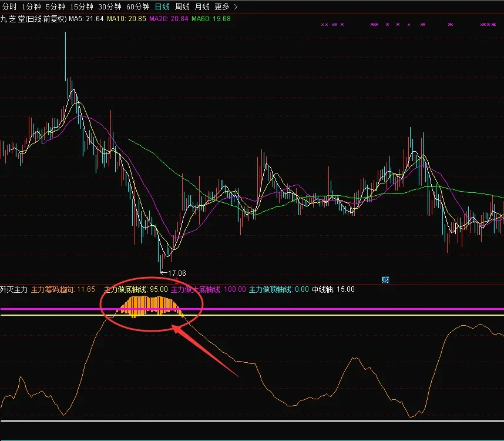Switch to the 分时 chart tab

(x=9, y=6)
